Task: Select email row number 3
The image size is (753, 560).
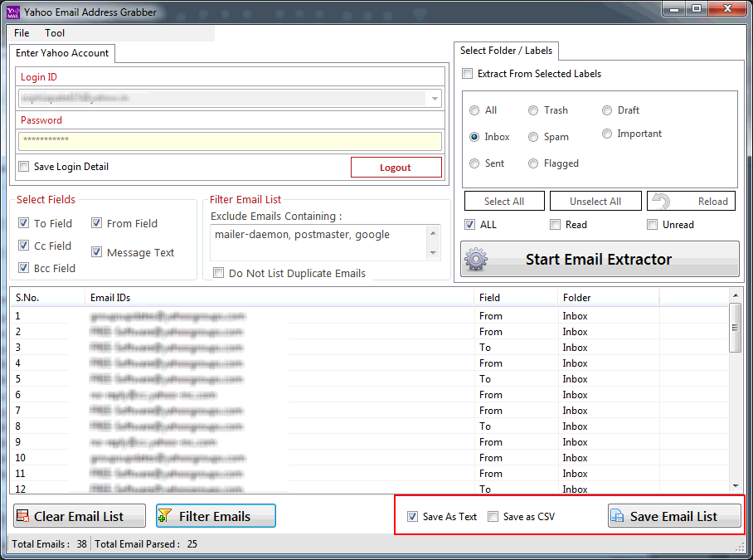Action: pyautogui.click(x=369, y=348)
